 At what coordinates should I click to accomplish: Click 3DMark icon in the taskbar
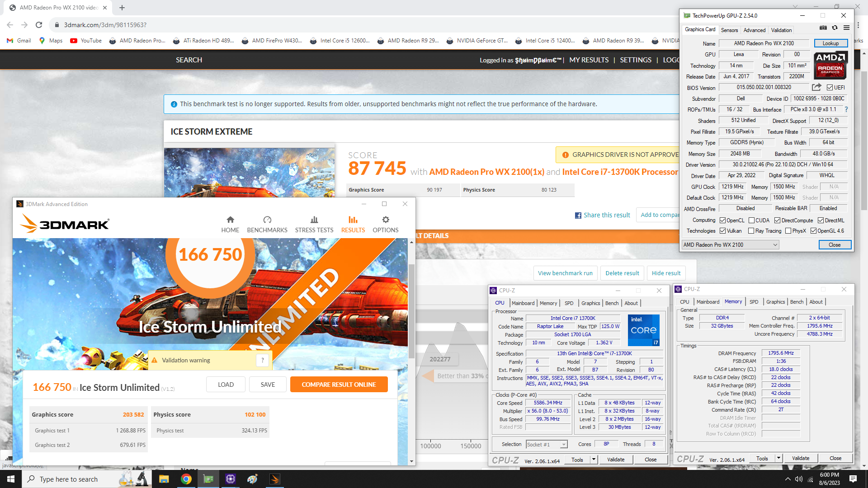tap(275, 479)
